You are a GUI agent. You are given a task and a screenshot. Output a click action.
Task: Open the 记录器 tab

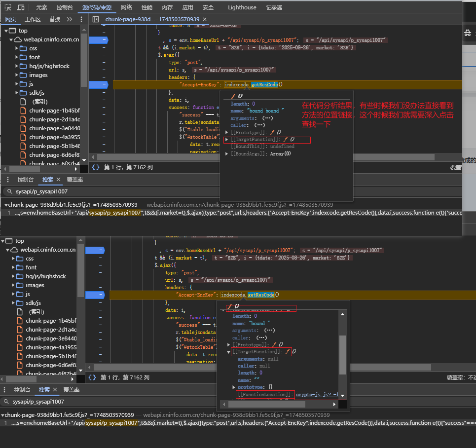coord(274,7)
